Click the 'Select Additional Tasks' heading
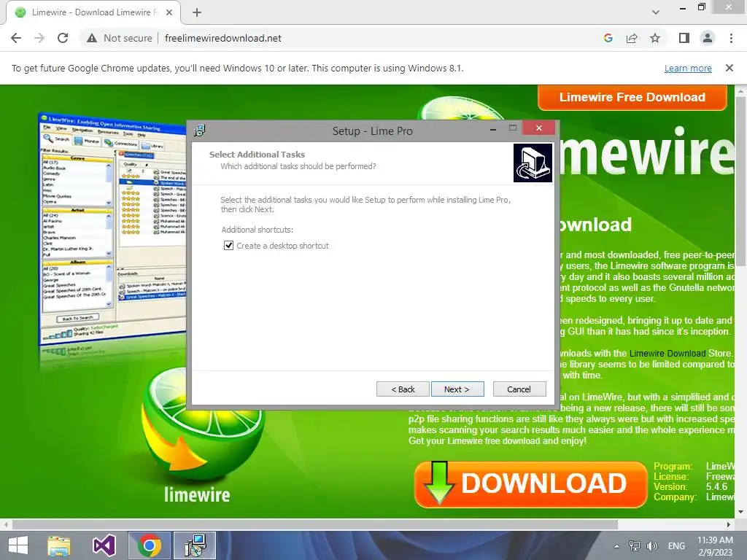Viewport: 747px width, 560px height. [x=257, y=155]
